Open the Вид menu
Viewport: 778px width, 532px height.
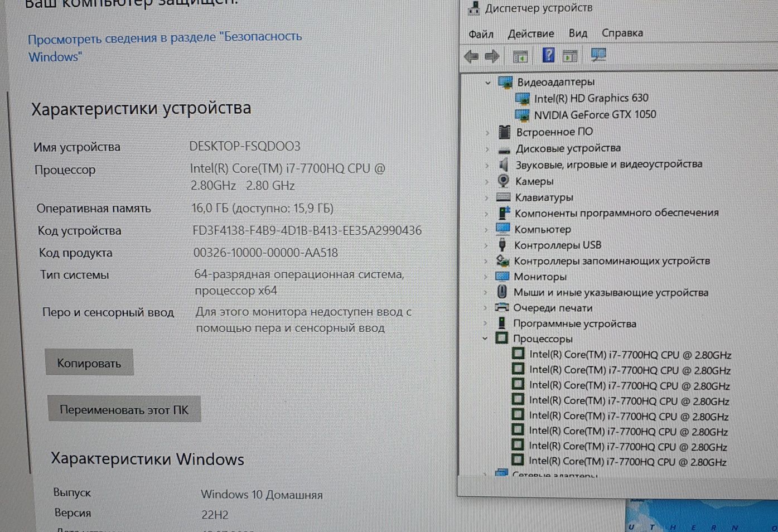point(578,33)
